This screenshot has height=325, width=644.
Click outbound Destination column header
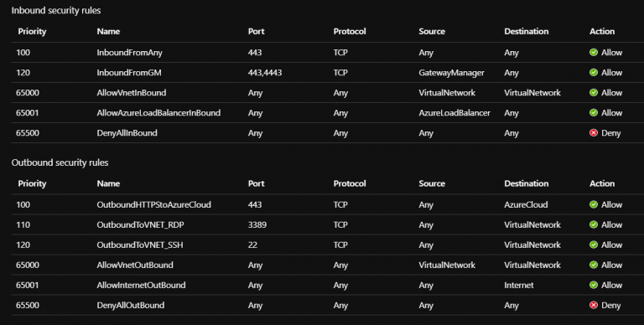pyautogui.click(x=526, y=183)
